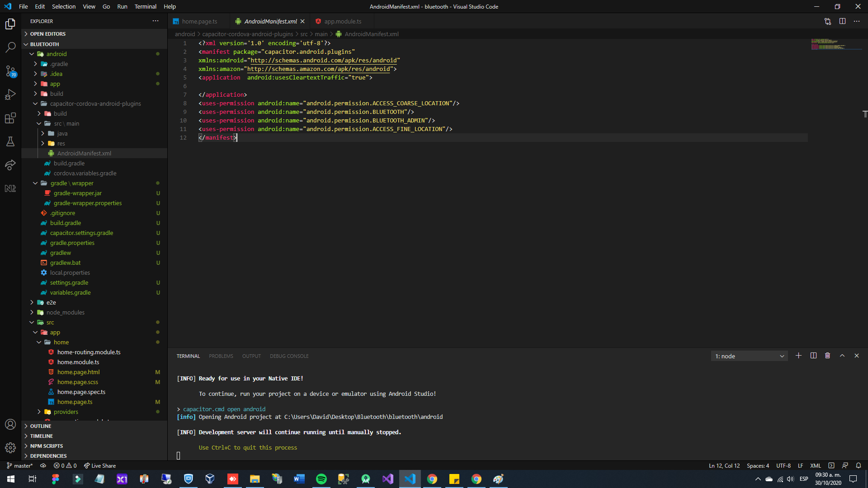Open the Manage settings gear
The image size is (868, 488).
point(10,448)
